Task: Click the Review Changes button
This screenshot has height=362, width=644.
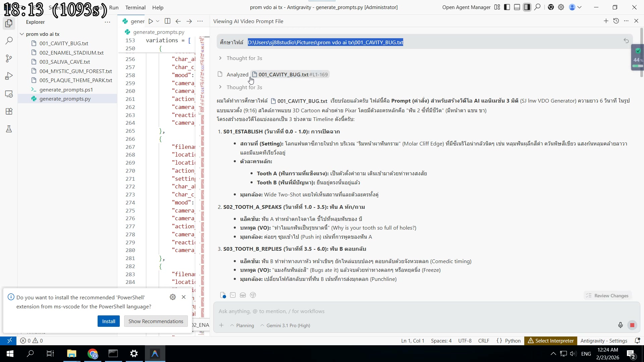Action: [607, 295]
